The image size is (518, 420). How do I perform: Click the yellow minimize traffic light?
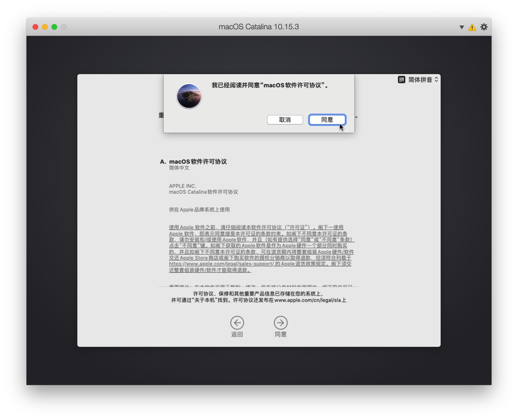[45, 27]
